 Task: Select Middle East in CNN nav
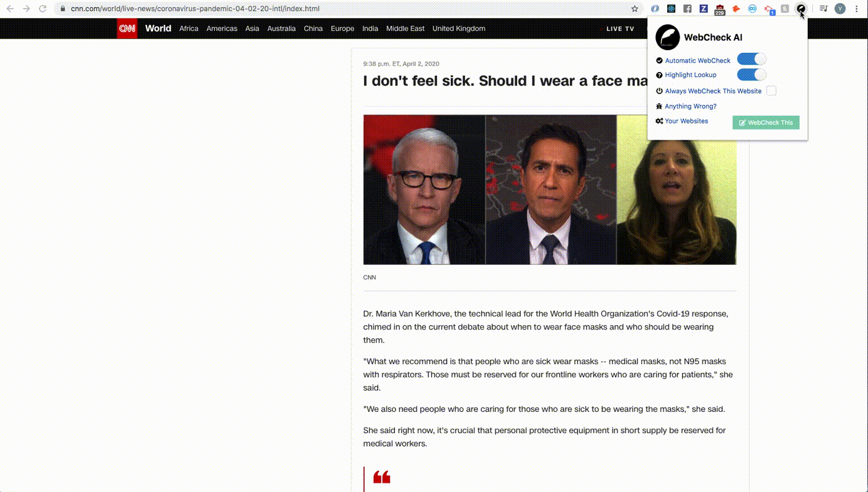tap(405, 29)
